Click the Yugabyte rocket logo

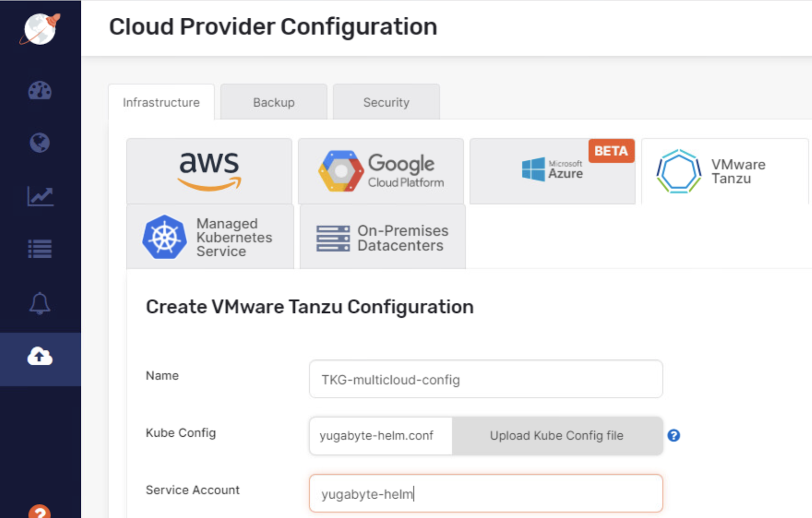pos(40,28)
